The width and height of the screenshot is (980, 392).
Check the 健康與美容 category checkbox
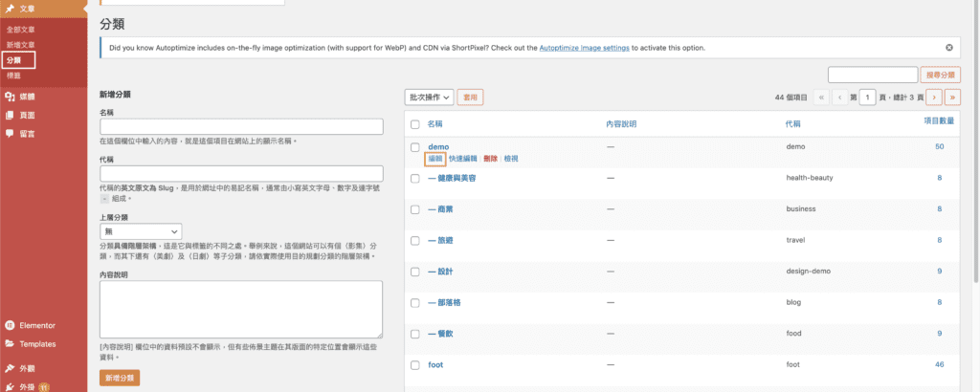tap(415, 179)
